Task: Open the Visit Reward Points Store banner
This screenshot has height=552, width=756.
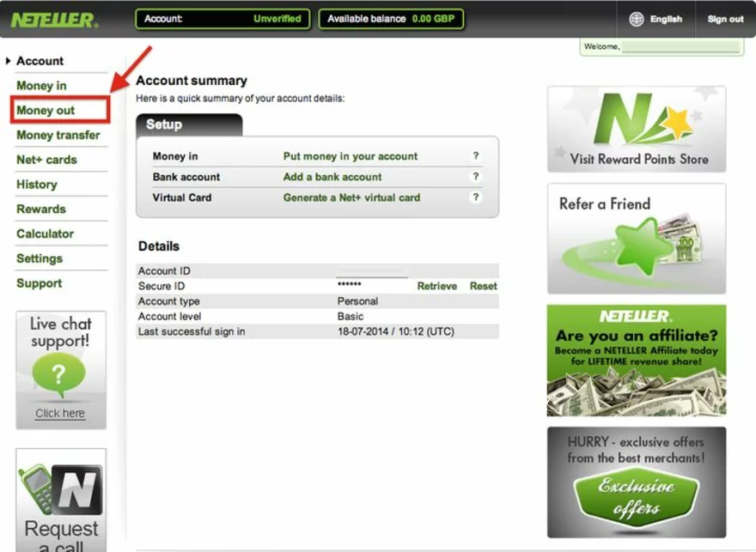Action: coord(636,129)
